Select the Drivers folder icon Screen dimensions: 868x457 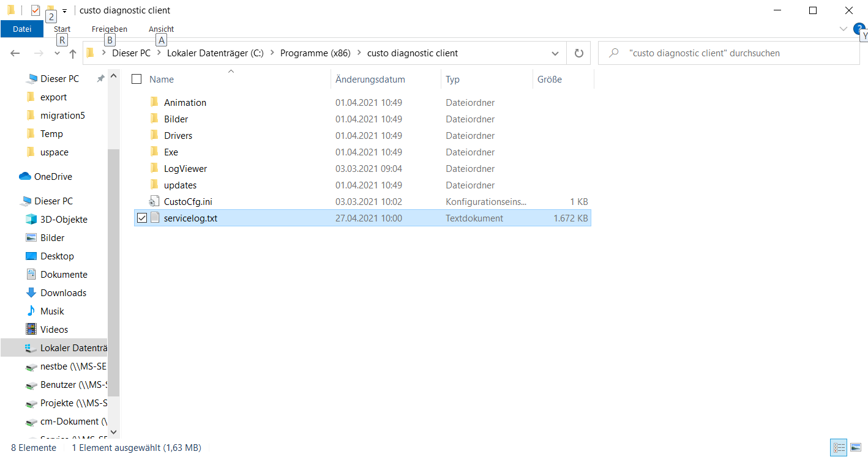pos(154,135)
